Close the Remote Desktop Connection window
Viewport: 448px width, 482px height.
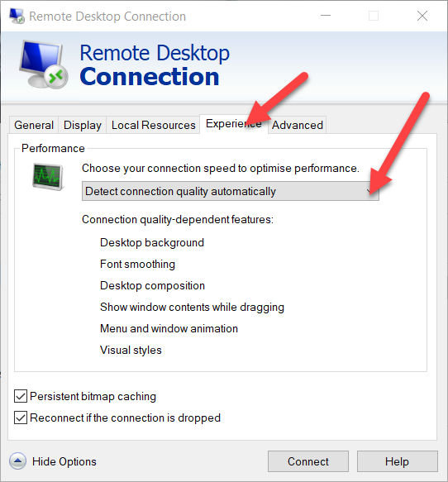[422, 16]
